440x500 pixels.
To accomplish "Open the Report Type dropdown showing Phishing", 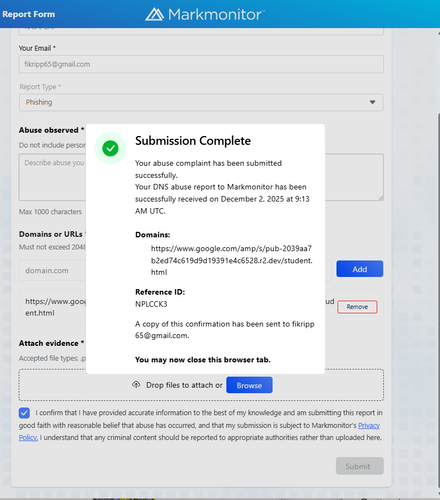I will click(x=201, y=102).
